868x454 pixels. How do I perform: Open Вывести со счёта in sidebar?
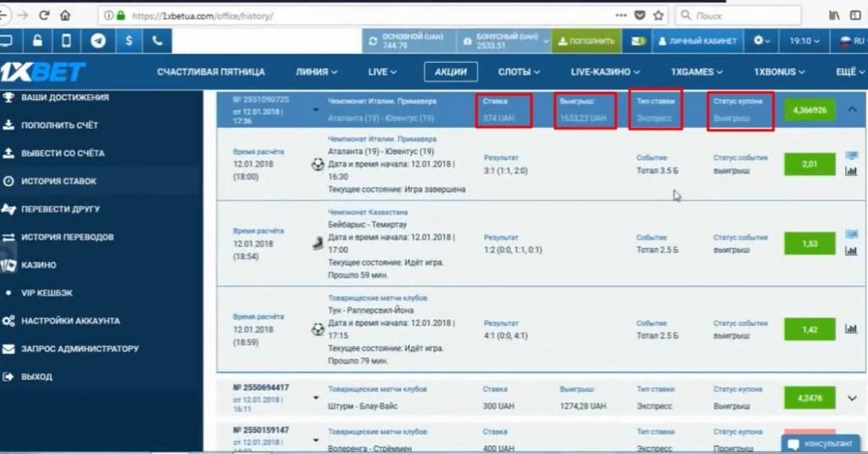point(63,153)
